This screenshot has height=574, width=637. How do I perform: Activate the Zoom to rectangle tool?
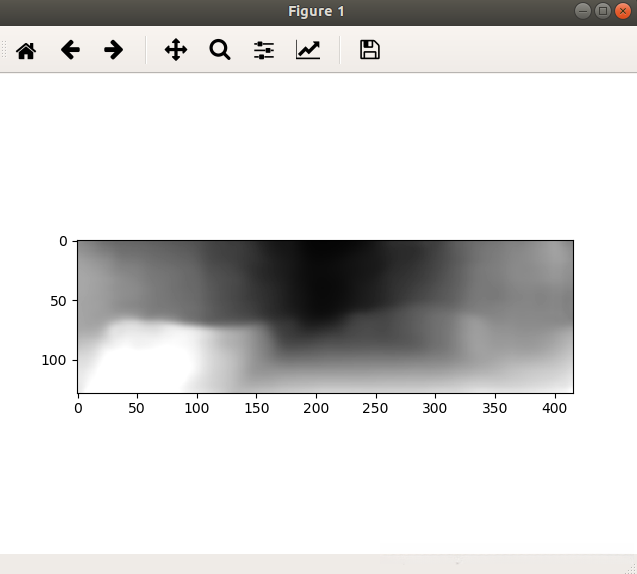tap(220, 50)
